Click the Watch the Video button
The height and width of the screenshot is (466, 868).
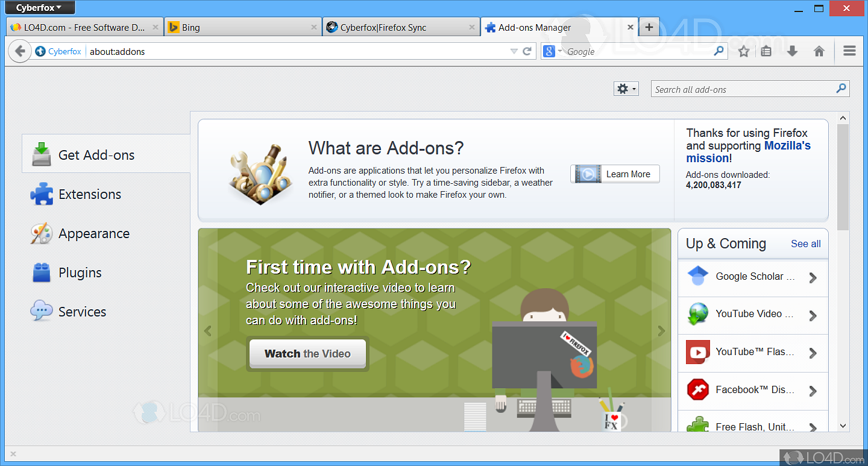[307, 354]
